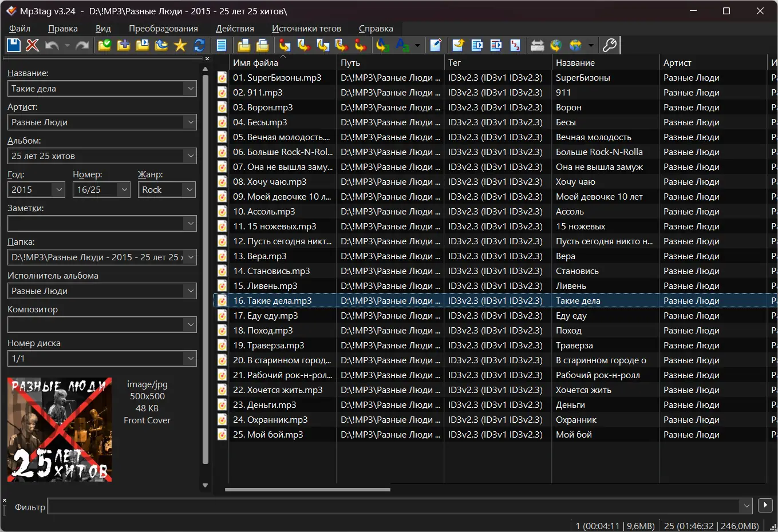Open the Источники тегов menu
The height and width of the screenshot is (532, 778).
click(306, 29)
